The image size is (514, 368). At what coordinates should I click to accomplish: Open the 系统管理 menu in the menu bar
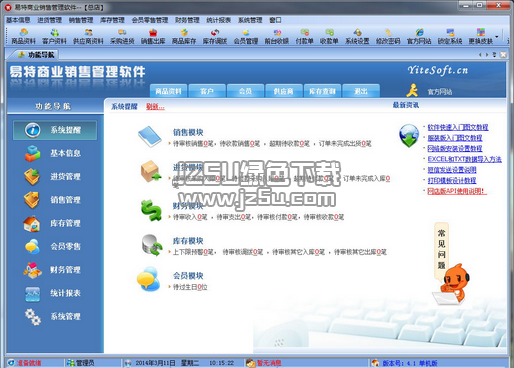click(x=250, y=20)
